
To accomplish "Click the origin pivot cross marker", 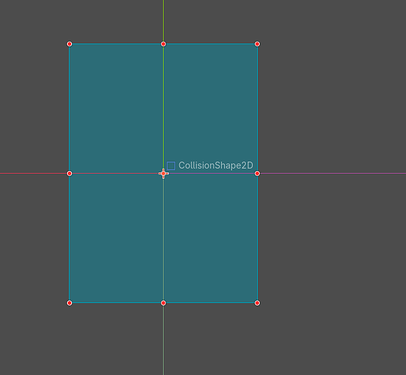I will [163, 173].
